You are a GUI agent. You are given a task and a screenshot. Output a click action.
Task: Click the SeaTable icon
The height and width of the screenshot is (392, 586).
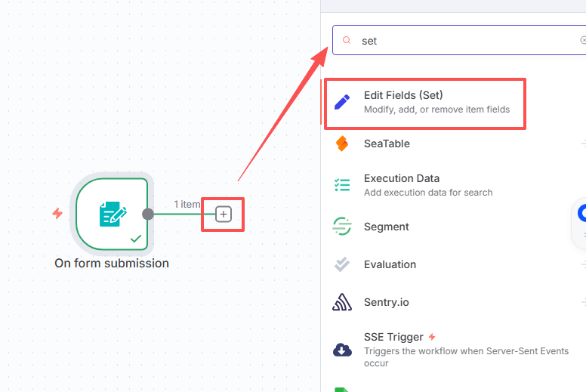[x=342, y=144]
